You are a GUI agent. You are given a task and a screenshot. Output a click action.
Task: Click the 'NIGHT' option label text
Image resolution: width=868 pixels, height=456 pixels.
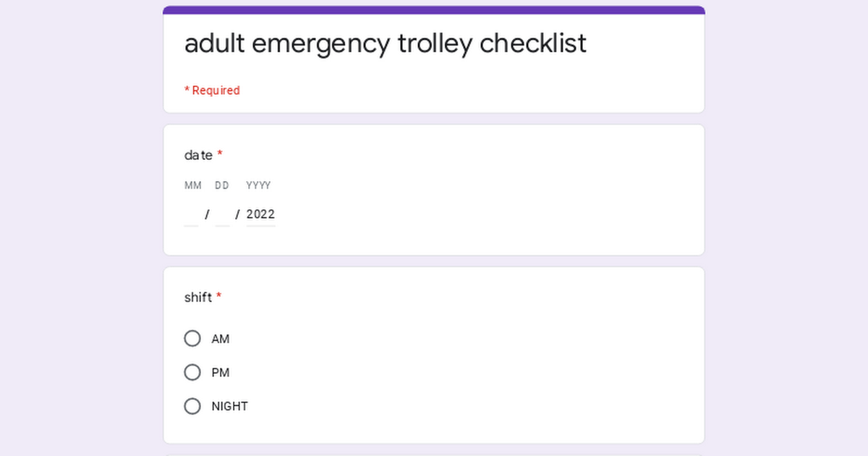click(x=230, y=407)
